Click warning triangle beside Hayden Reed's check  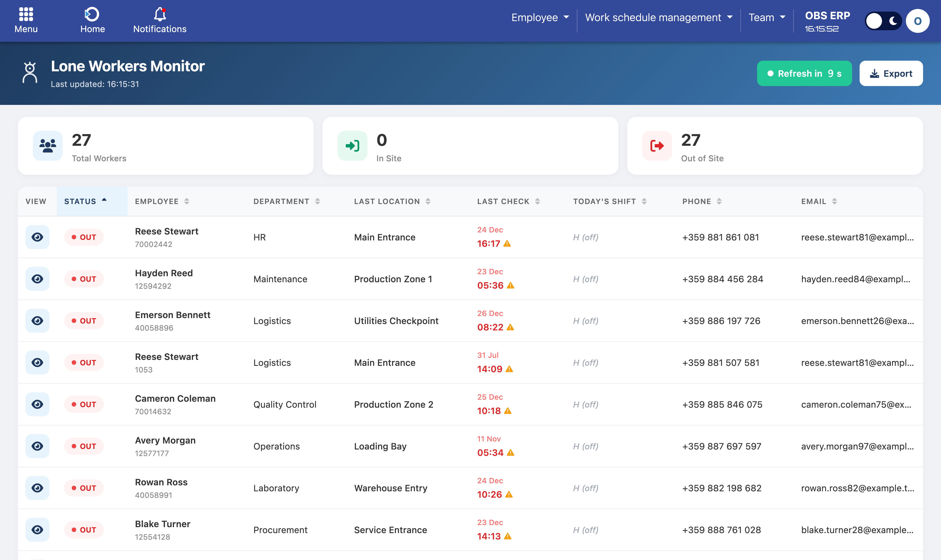pyautogui.click(x=510, y=286)
